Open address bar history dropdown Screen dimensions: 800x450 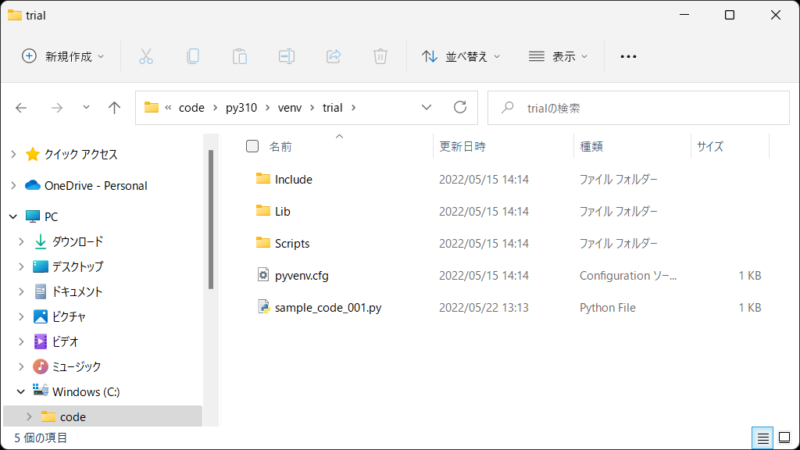pos(427,107)
